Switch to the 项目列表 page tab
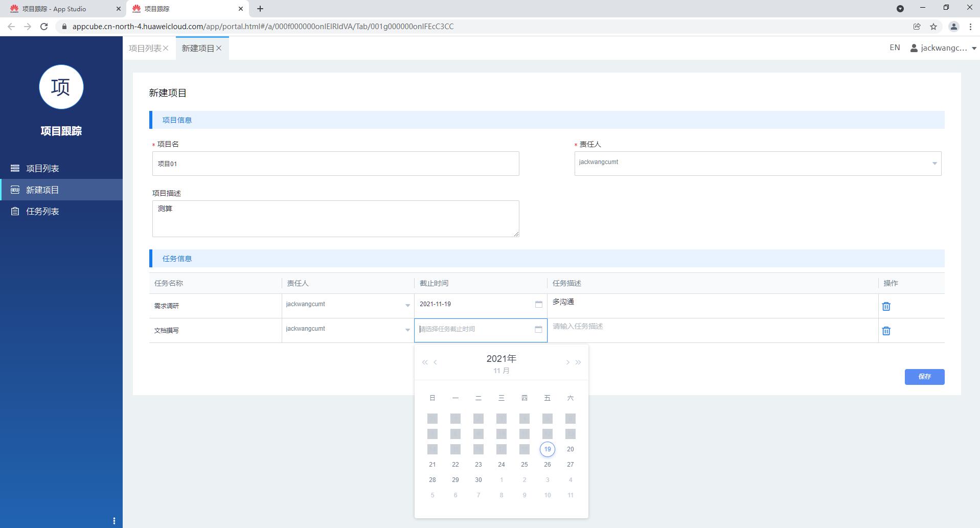Viewport: 980px width, 528px height. coord(145,48)
